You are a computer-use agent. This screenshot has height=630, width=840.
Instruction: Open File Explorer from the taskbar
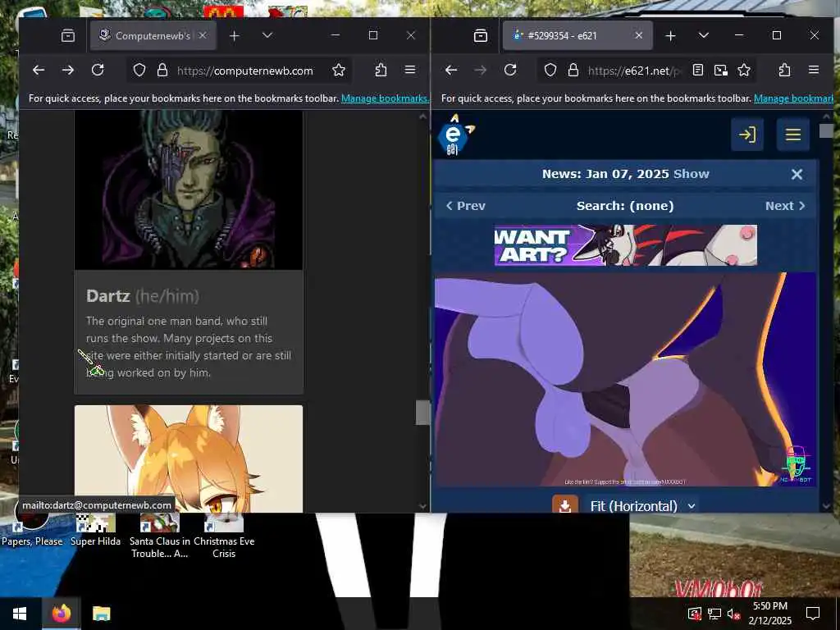point(101,614)
